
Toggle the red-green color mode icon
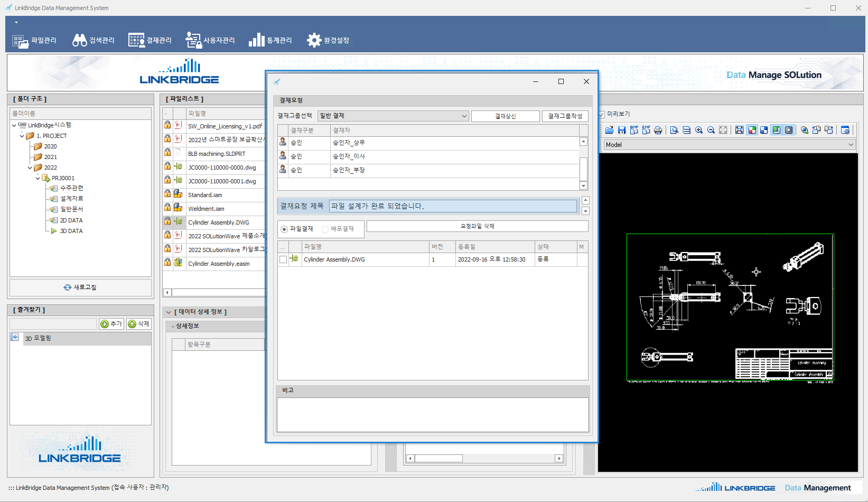pyautogui.click(x=752, y=130)
